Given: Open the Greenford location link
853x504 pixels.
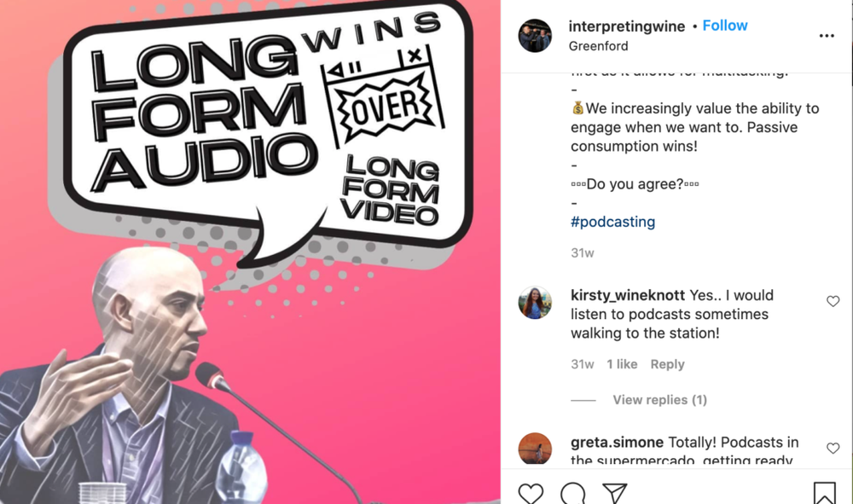Looking at the screenshot, I should (x=599, y=46).
